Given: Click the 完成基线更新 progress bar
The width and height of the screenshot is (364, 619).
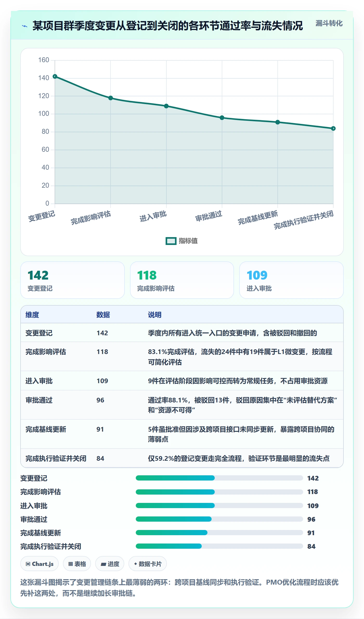Looking at the screenshot, I should [x=219, y=533].
